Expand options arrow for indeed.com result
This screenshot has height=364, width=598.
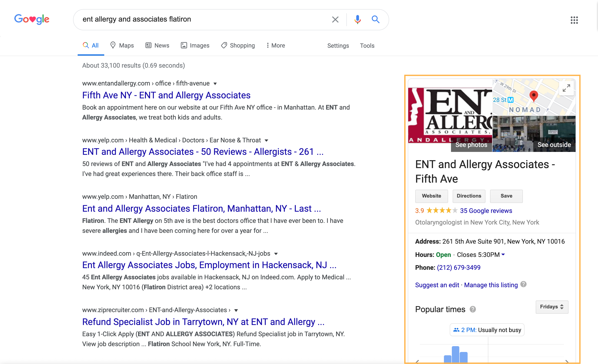276,254
